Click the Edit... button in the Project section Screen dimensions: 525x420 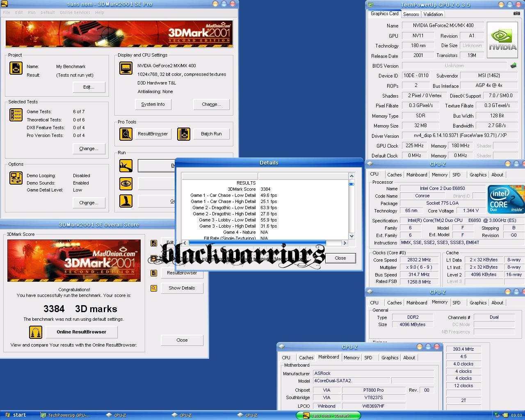[x=89, y=87]
